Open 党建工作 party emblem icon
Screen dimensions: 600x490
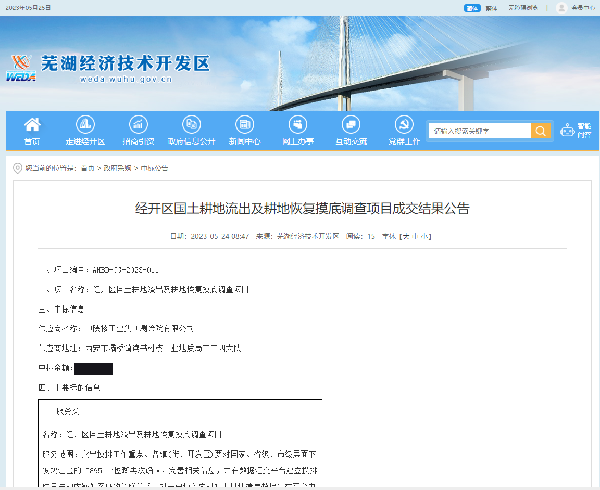(403, 125)
